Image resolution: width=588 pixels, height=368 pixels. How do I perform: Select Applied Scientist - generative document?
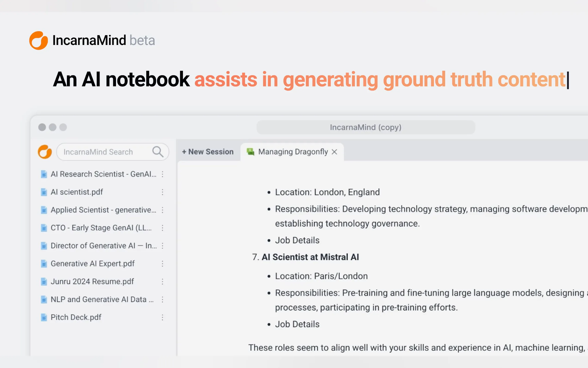coord(103,210)
